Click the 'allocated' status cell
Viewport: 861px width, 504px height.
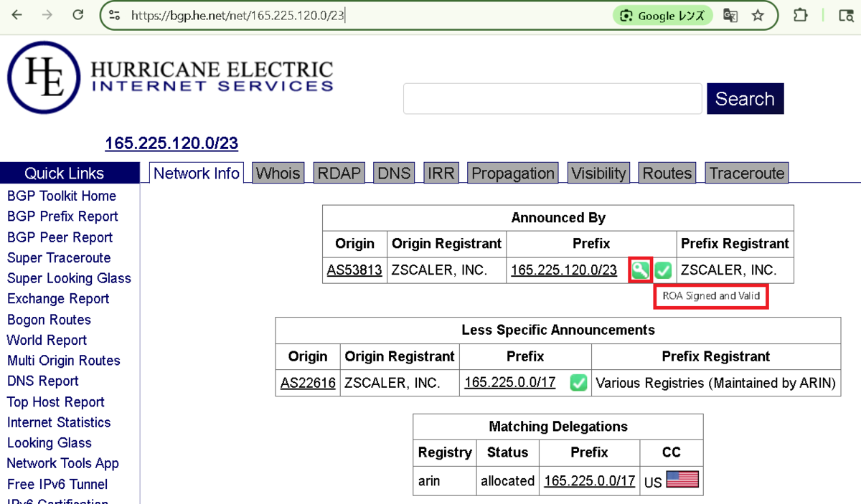(507, 480)
